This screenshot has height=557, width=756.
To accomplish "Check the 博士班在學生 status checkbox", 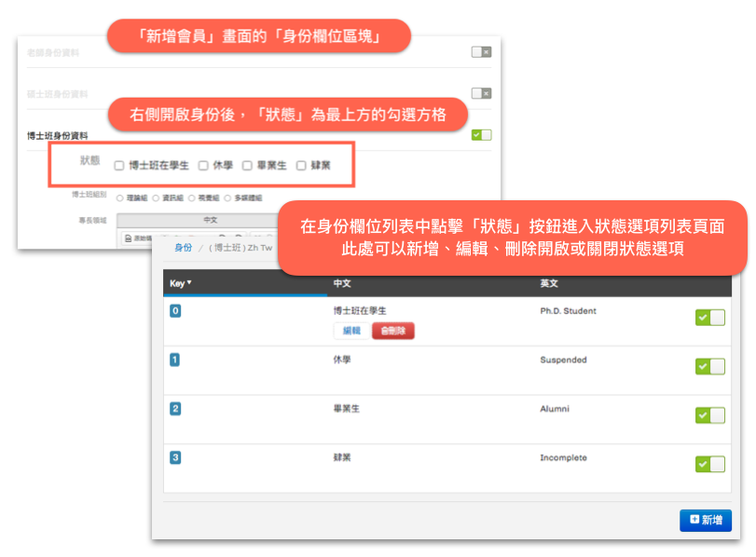I will 119,166.
